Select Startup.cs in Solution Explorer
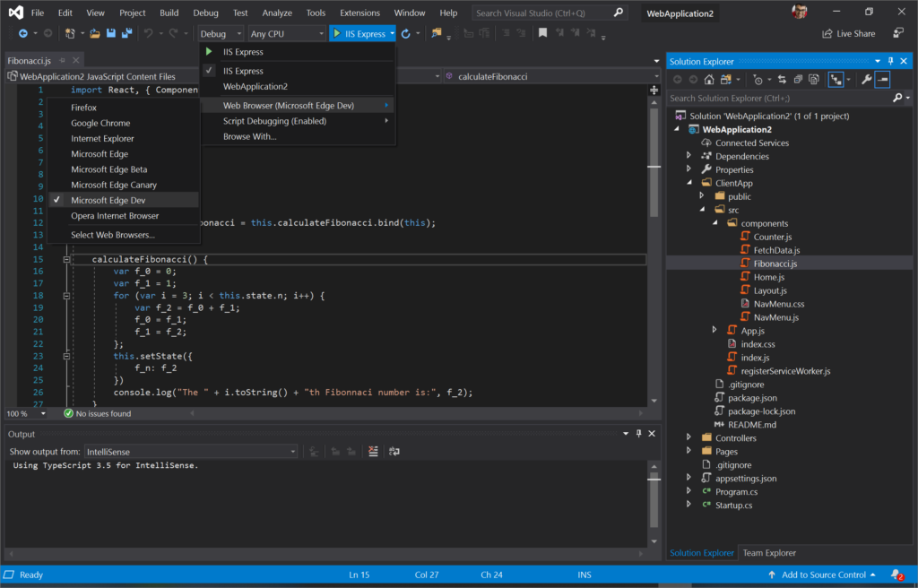Image resolution: width=918 pixels, height=588 pixels. click(733, 505)
